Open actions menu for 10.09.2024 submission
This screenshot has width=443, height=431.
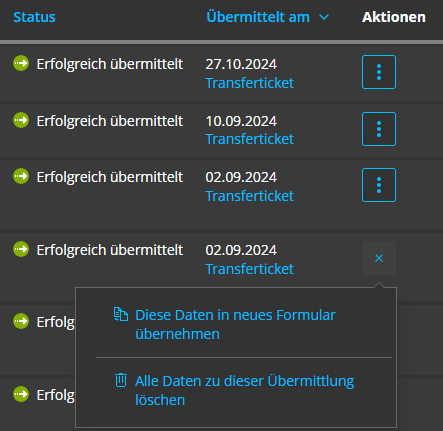379,129
